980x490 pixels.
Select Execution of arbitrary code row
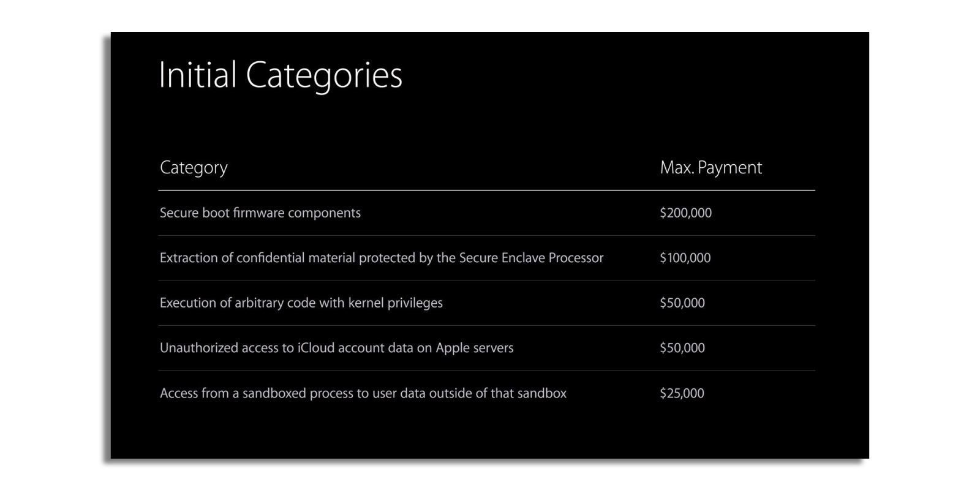(x=486, y=303)
